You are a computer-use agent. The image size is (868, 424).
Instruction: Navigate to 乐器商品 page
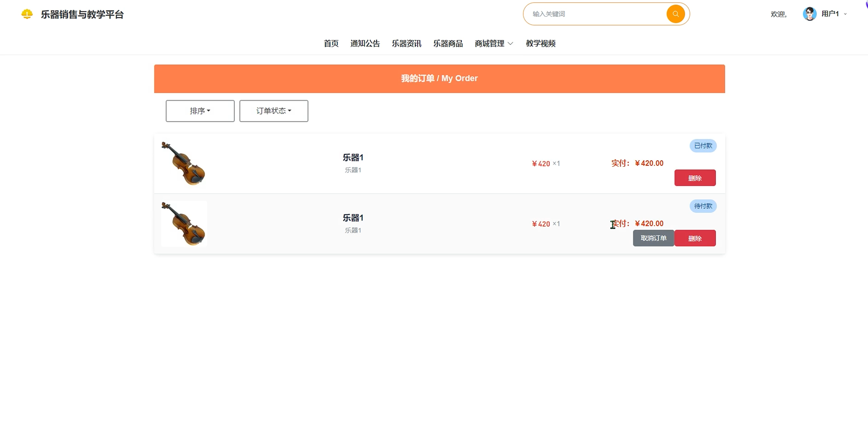click(x=448, y=44)
